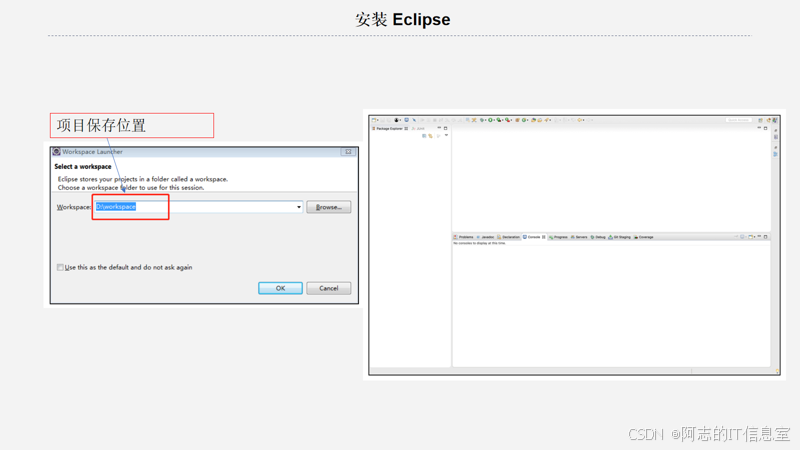Viewport: 800px width, 450px height.
Task: Click the yellow back-navigation arrow in Eclipse toolbar
Action: coord(580,120)
